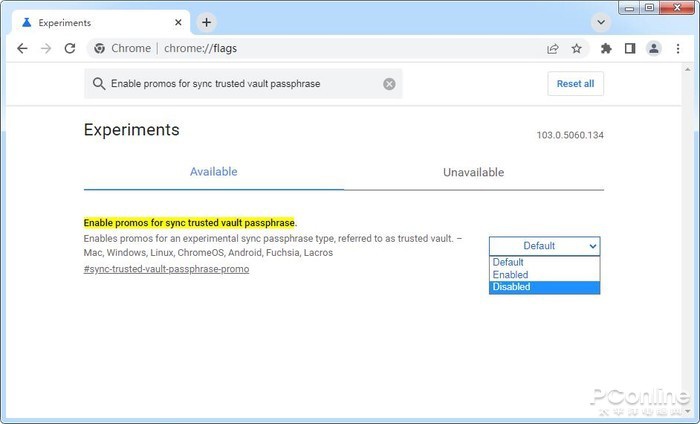Choose Enabled in the dropdown list
Viewport: 700px width, 424px height.
click(x=544, y=274)
